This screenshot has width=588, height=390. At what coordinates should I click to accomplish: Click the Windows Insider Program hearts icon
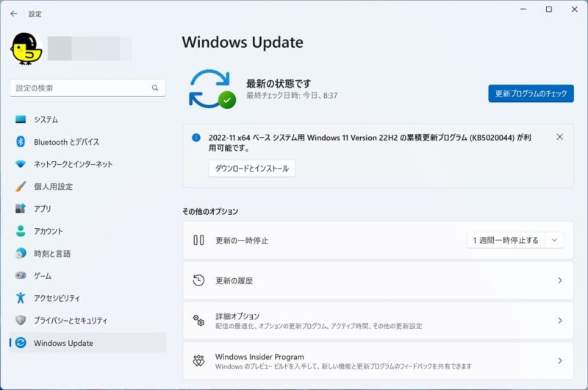pyautogui.click(x=198, y=361)
